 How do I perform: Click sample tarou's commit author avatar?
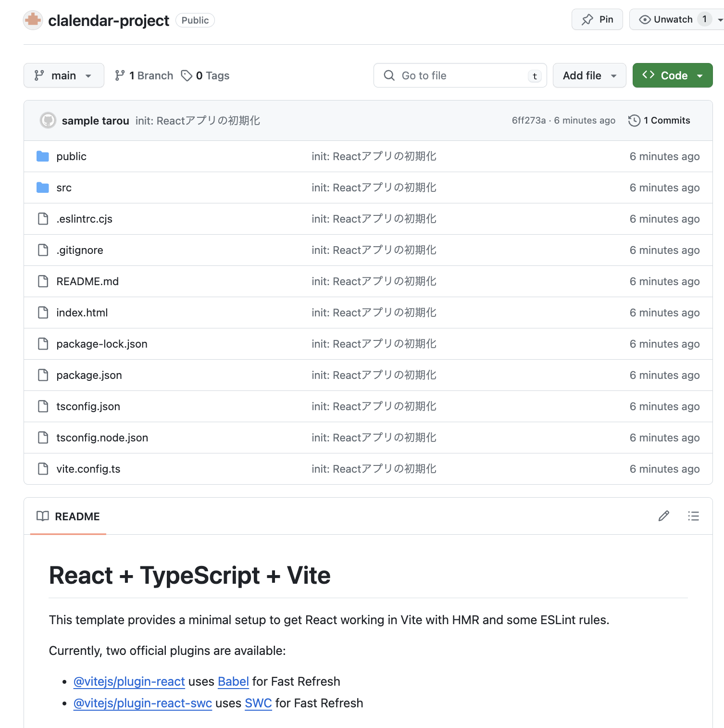tap(48, 120)
